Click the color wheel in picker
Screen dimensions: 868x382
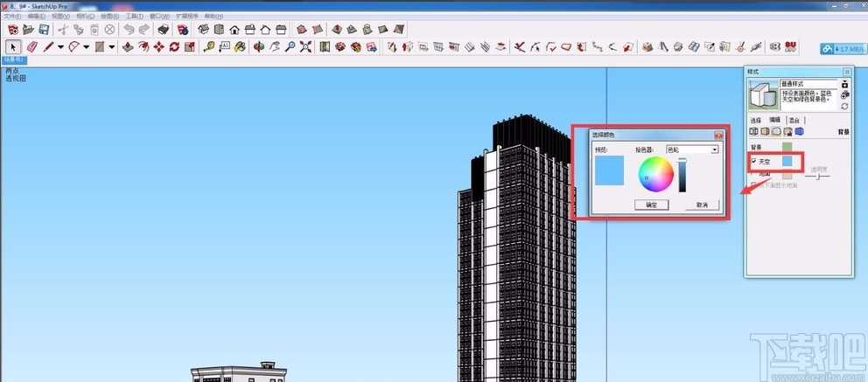tap(655, 174)
